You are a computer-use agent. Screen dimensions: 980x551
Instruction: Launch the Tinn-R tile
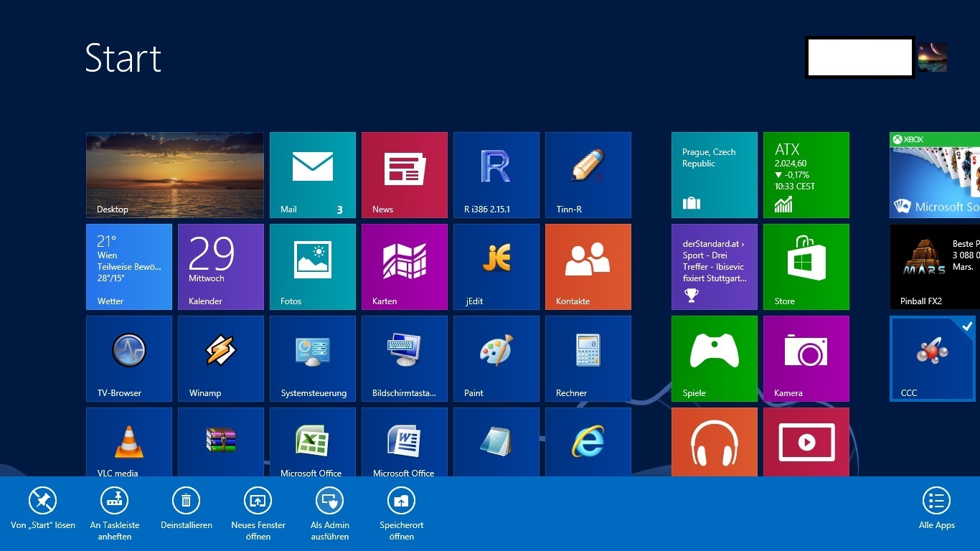coord(588,175)
